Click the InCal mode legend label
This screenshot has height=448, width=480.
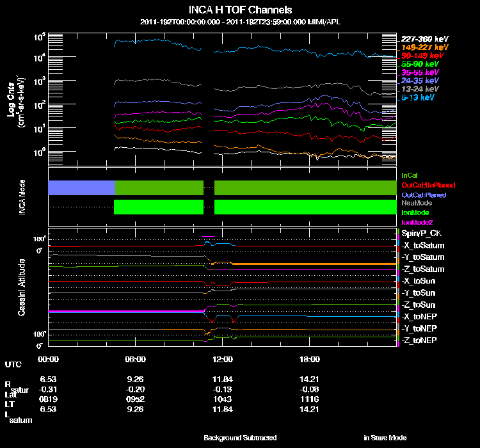(410, 175)
